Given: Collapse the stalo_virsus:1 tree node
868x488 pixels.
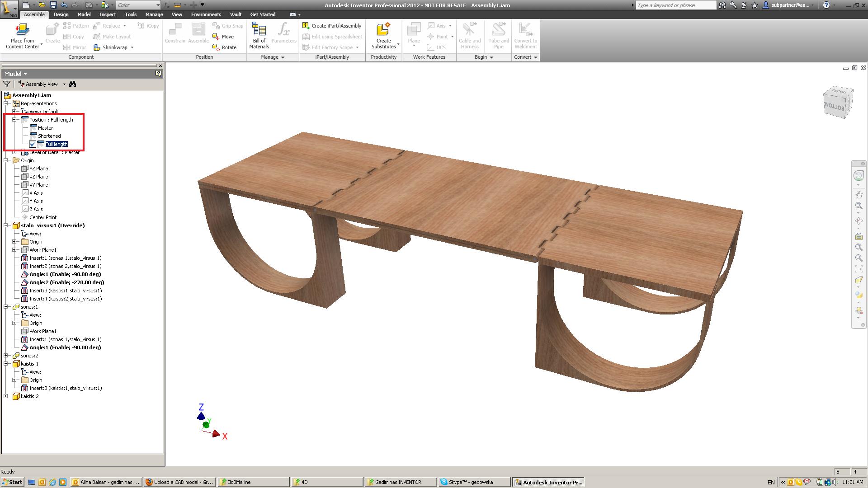Looking at the screenshot, I should (6, 225).
